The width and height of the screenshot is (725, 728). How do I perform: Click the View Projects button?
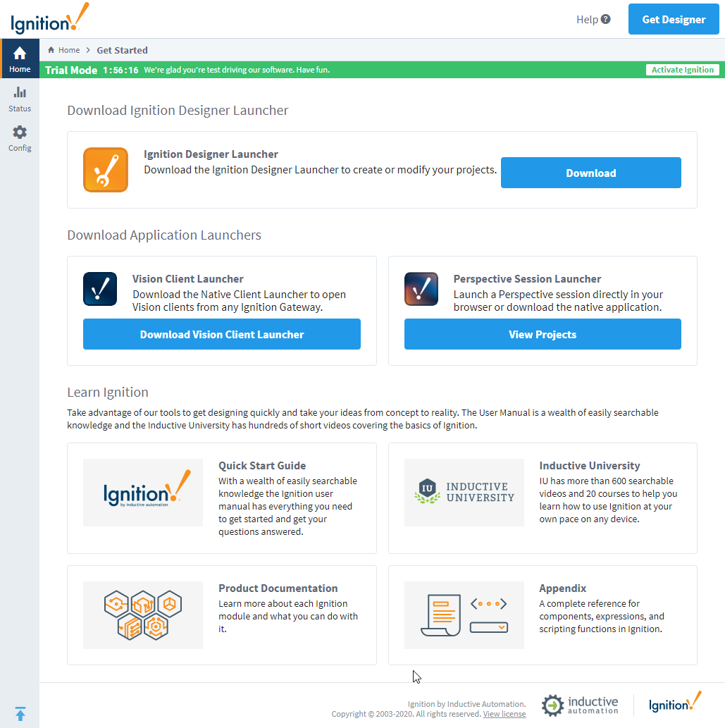543,334
